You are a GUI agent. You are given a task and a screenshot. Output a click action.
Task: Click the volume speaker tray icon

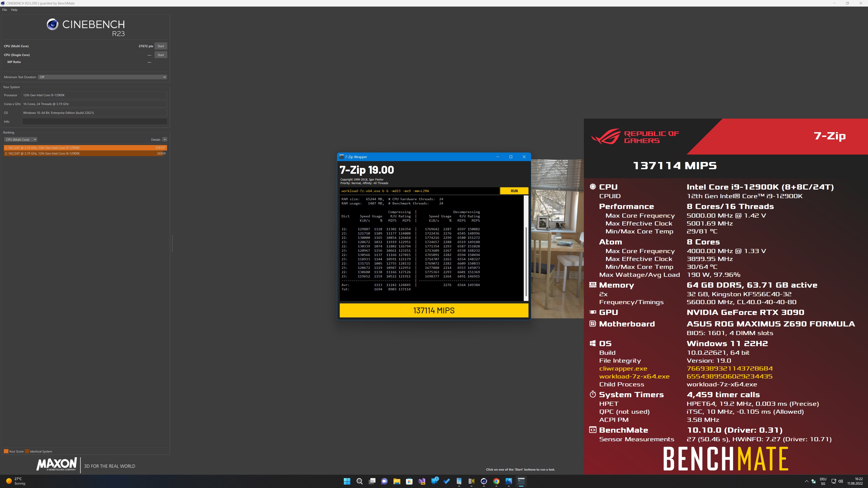click(x=841, y=481)
